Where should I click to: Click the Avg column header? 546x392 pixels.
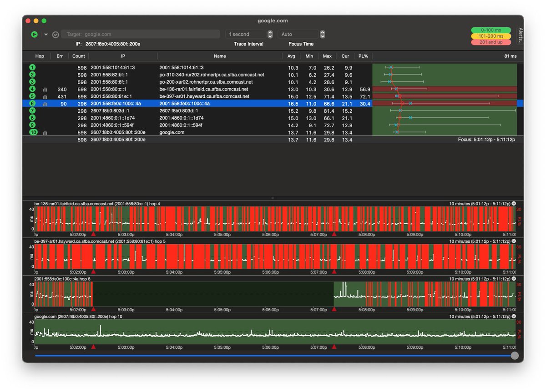[291, 56]
